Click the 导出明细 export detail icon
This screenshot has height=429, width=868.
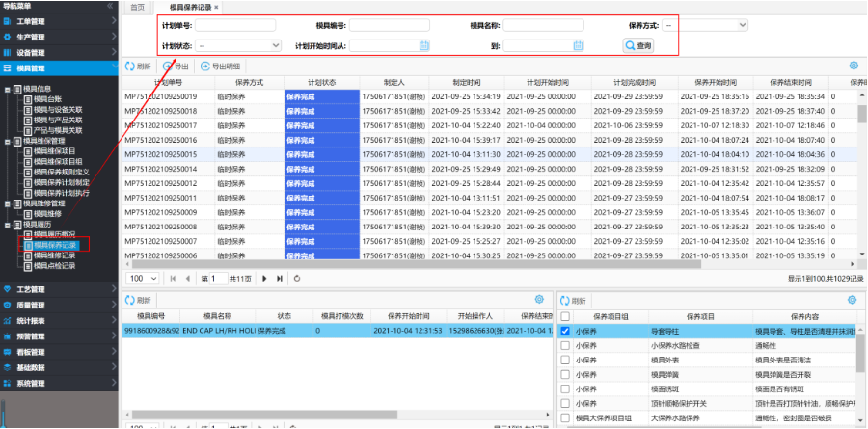click(x=205, y=66)
